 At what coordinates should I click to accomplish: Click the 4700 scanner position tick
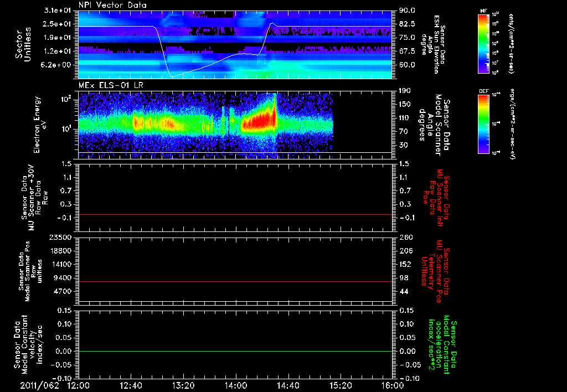point(63,291)
